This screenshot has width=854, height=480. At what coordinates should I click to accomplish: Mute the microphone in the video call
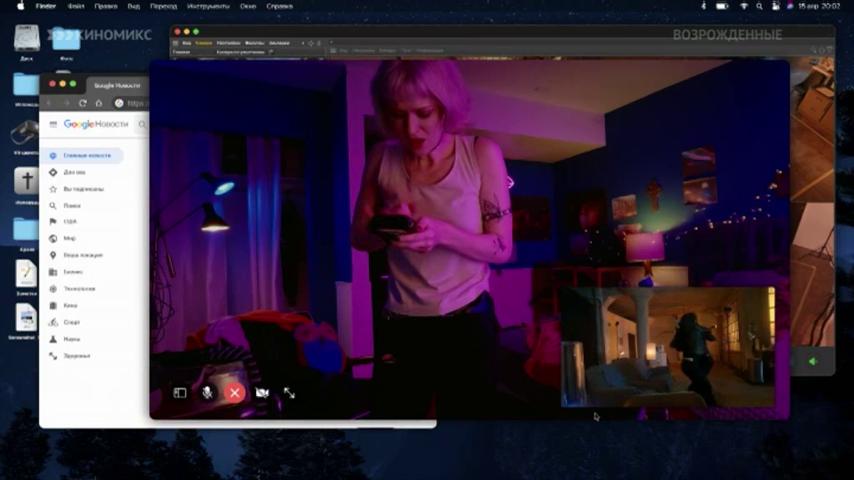pos(207,393)
